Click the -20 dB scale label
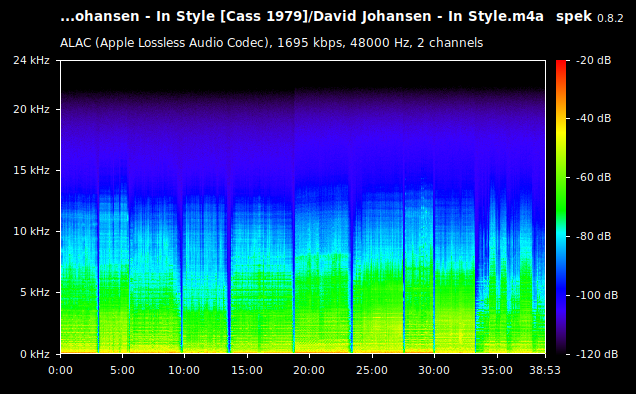The width and height of the screenshot is (636, 394). (593, 60)
